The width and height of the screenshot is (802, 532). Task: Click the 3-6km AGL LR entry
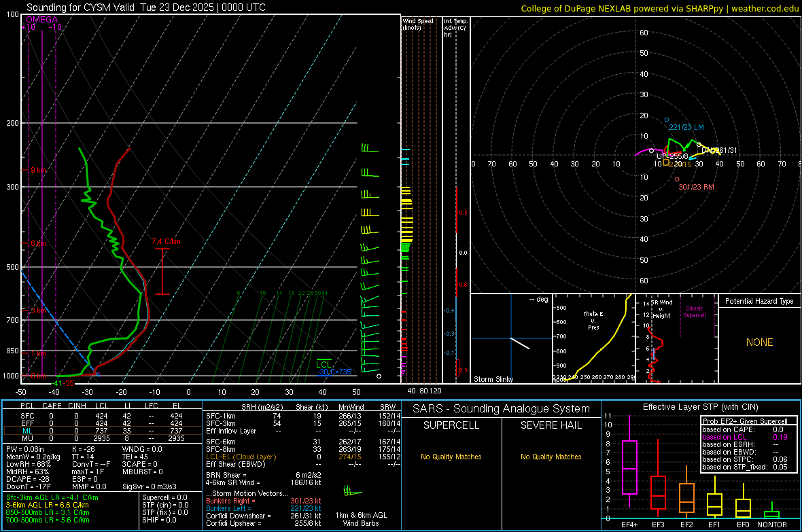coord(48,505)
